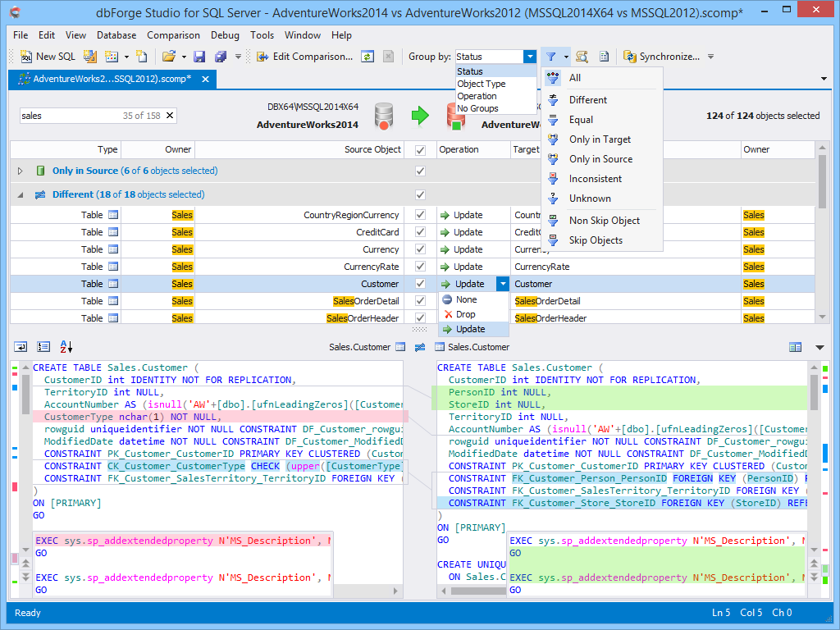Click the comparison report icon in the toolbar

click(603, 57)
